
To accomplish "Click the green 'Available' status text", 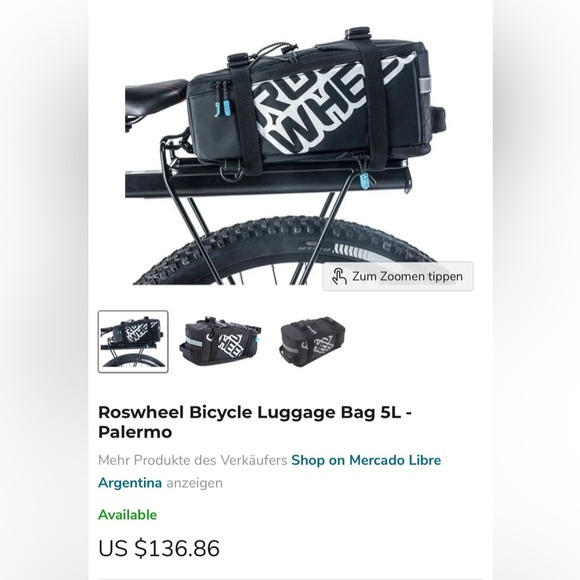I will point(127,515).
